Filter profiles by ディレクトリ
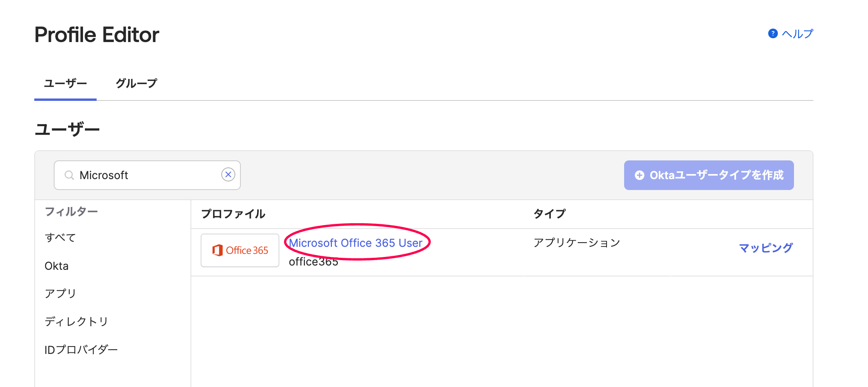 76,322
